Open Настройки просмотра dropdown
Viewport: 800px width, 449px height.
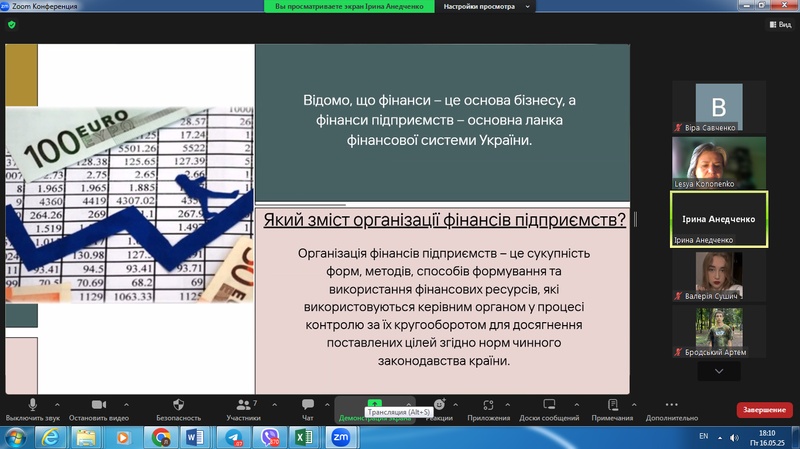pos(485,7)
